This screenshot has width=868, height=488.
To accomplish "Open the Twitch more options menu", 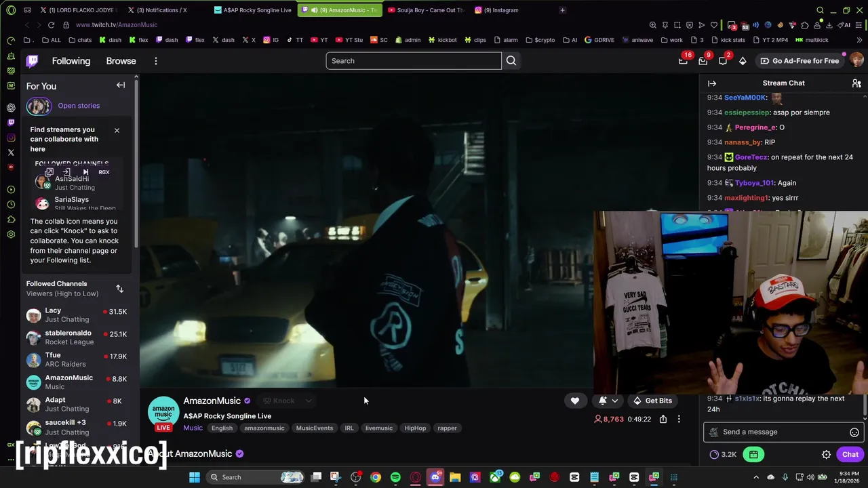I will pyautogui.click(x=155, y=61).
